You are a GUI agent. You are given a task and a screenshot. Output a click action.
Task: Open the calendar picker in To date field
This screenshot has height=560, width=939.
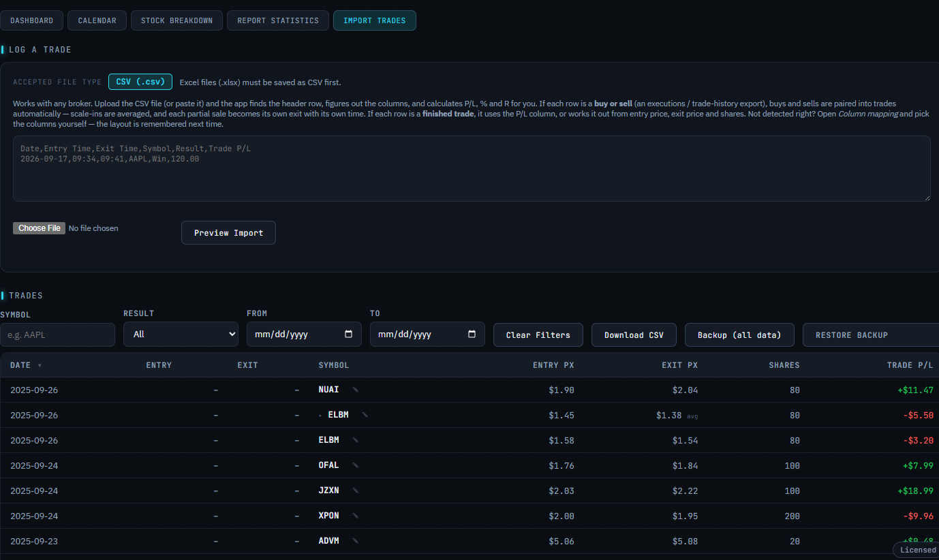pyautogui.click(x=472, y=335)
